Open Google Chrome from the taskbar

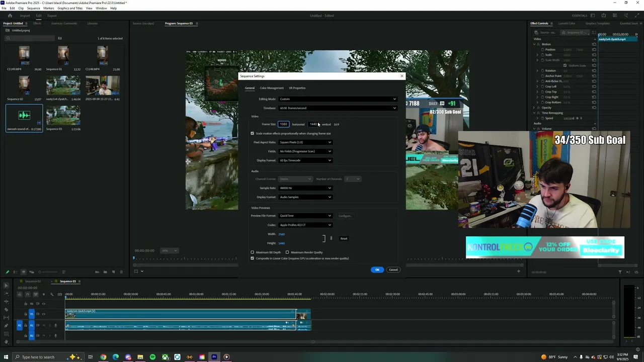click(103, 357)
